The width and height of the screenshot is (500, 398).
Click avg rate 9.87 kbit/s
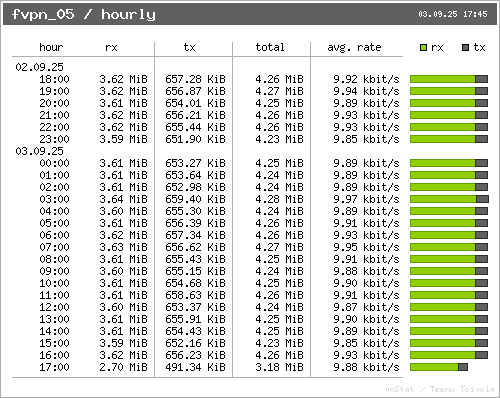point(366,307)
